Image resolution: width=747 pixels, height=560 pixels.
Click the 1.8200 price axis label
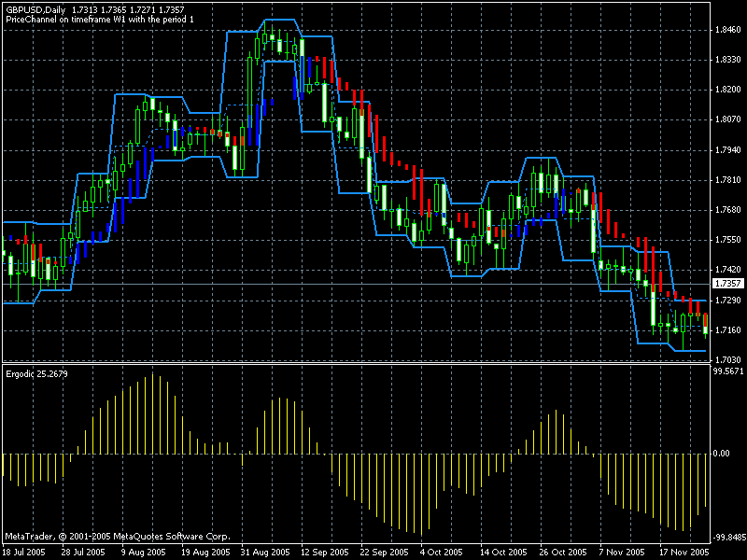tap(728, 90)
